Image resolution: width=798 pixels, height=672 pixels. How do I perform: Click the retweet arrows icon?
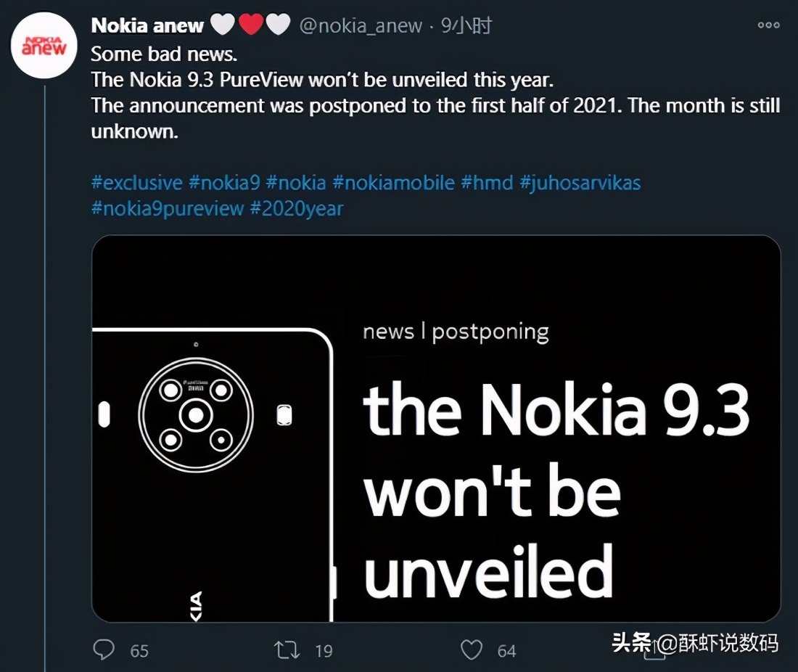287,650
